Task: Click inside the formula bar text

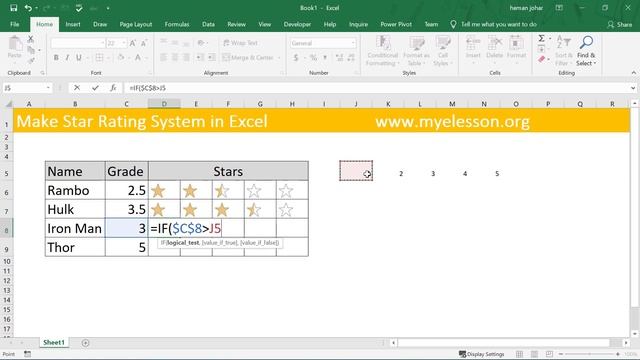Action: pyautogui.click(x=148, y=88)
